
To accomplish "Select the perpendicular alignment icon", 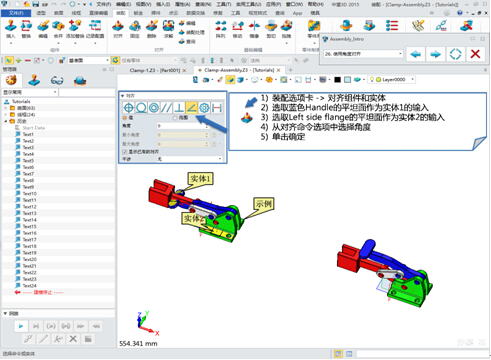I will pyautogui.click(x=179, y=108).
